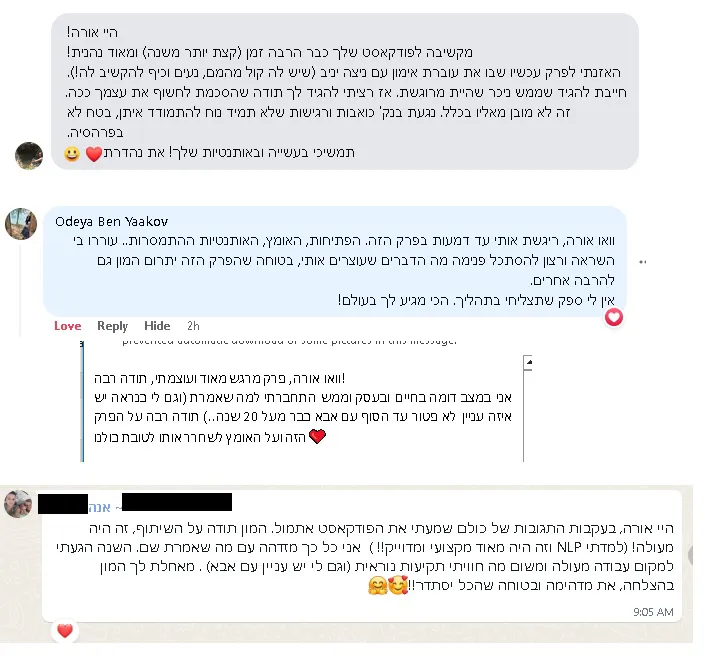The width and height of the screenshot is (724, 668).
Task: Click the Love reaction under Odeya's comment
Action: pos(68,326)
